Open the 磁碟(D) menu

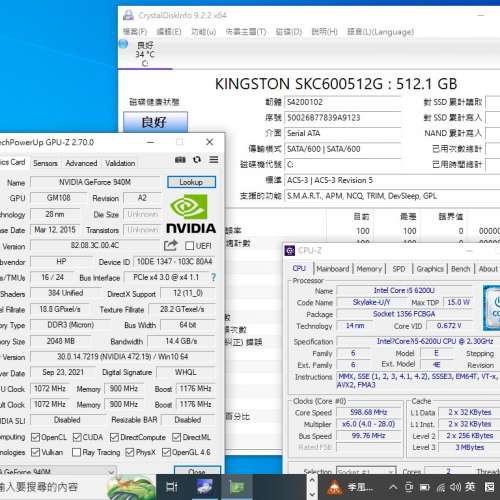[289, 32]
